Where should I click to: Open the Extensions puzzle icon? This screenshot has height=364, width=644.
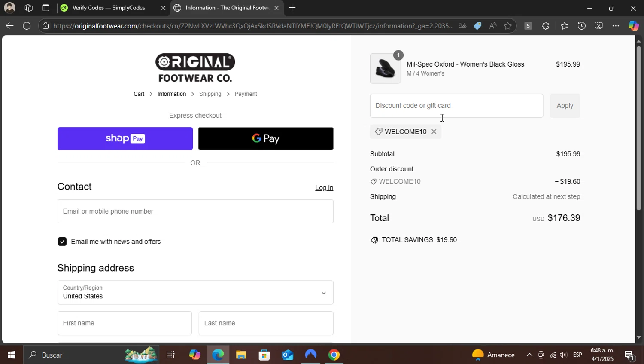[x=545, y=26]
